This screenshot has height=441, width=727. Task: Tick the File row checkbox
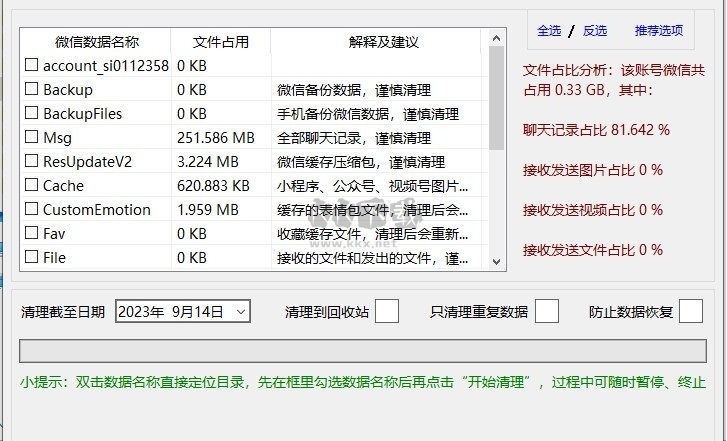coord(31,256)
